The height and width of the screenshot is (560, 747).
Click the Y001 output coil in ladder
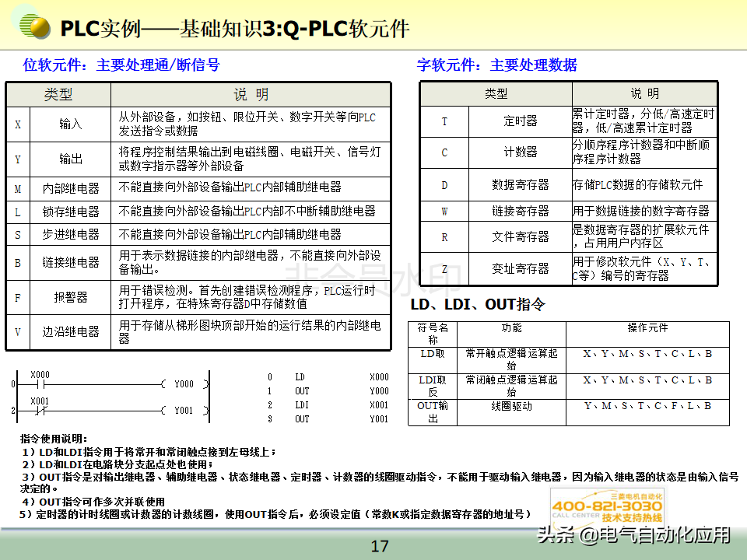tap(184, 410)
